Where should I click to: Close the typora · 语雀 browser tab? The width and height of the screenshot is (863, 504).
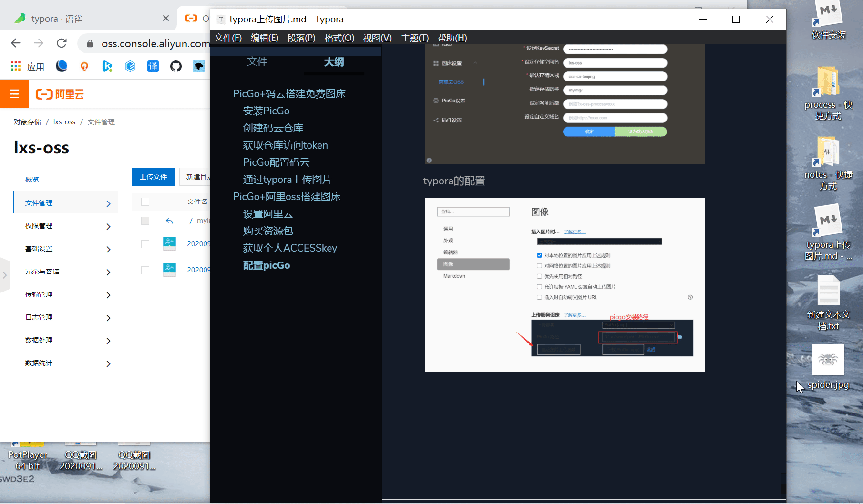click(x=165, y=19)
